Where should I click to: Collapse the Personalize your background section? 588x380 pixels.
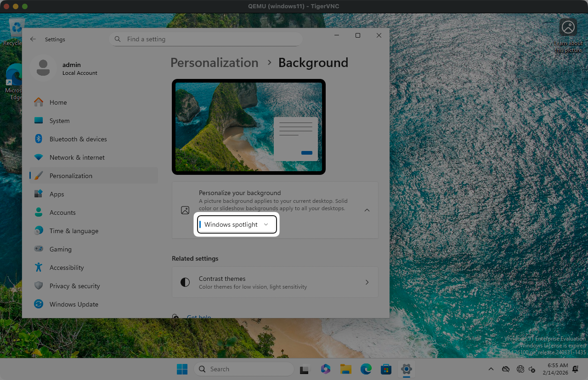coord(367,210)
